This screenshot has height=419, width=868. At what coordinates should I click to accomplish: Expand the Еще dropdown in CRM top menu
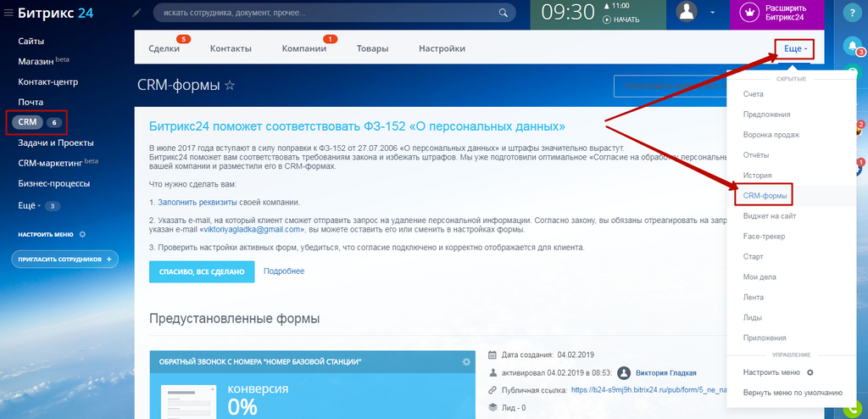[795, 49]
